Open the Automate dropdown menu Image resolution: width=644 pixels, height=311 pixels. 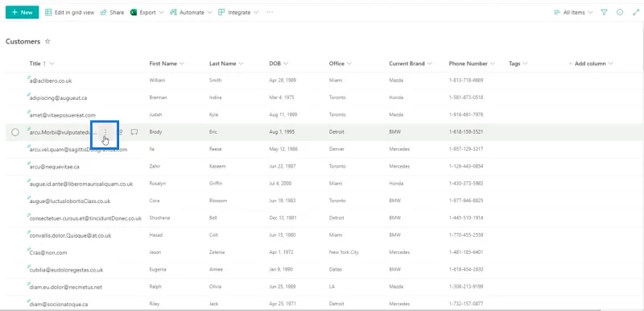(191, 12)
